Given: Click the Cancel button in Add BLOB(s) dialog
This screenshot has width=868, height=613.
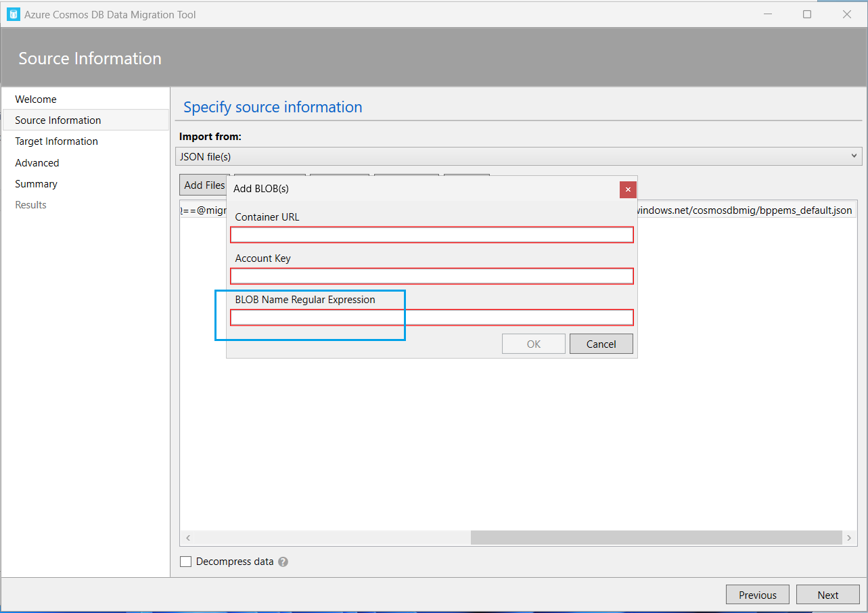Looking at the screenshot, I should 601,344.
